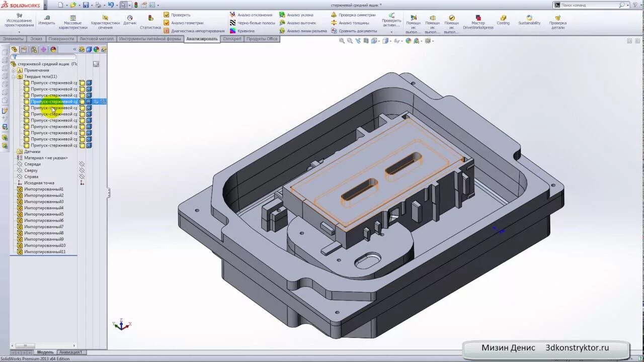Run Диагностика импортирования import diagnostics
Screen dimensions: 644x362
[x=194, y=31]
